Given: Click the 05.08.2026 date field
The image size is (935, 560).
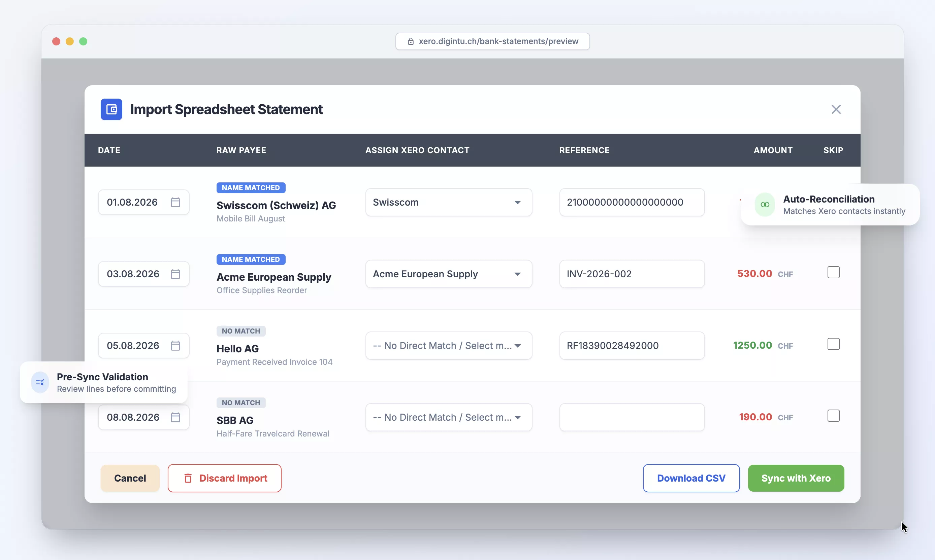Looking at the screenshot, I should 143,346.
